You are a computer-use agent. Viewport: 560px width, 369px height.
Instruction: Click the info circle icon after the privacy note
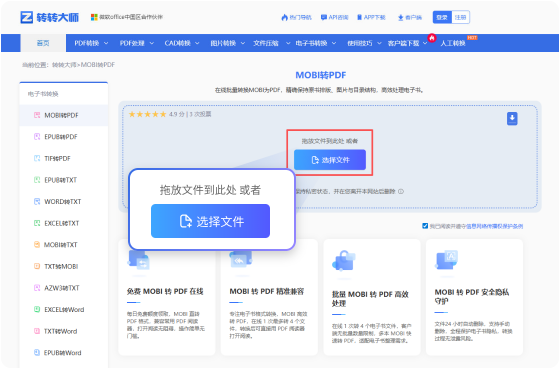pyautogui.click(x=401, y=191)
